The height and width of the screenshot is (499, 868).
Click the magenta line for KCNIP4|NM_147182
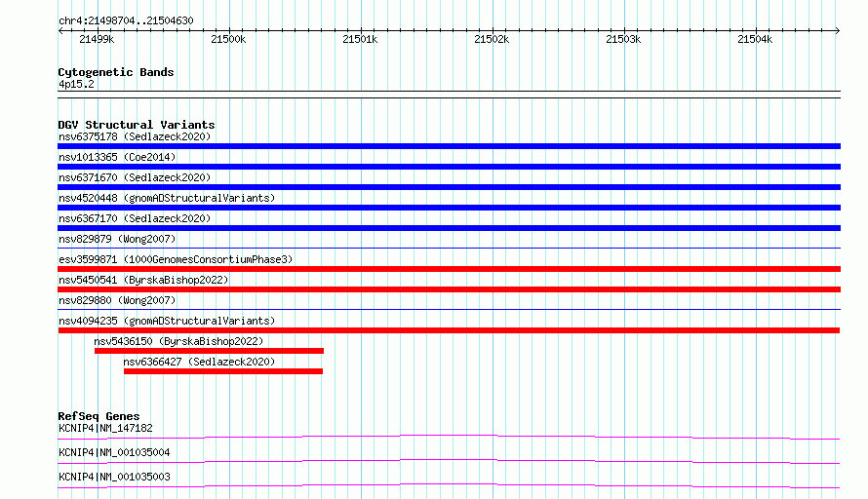pyautogui.click(x=449, y=437)
